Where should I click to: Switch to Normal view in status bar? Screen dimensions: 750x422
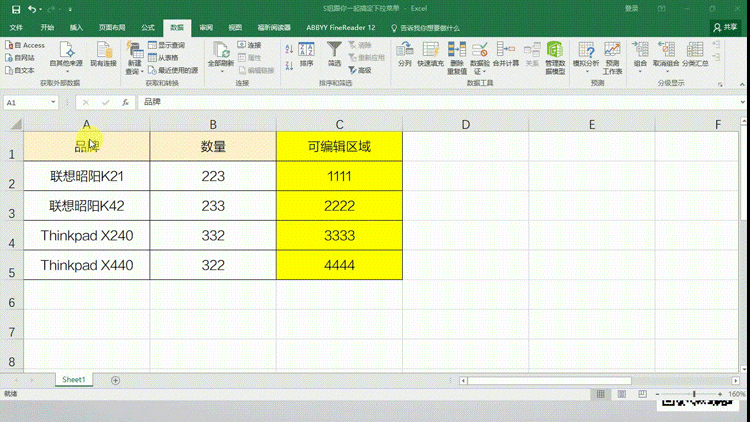(600, 394)
